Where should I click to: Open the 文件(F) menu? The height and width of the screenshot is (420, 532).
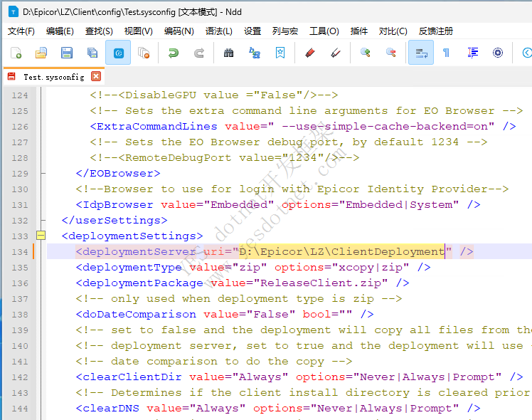point(21,31)
